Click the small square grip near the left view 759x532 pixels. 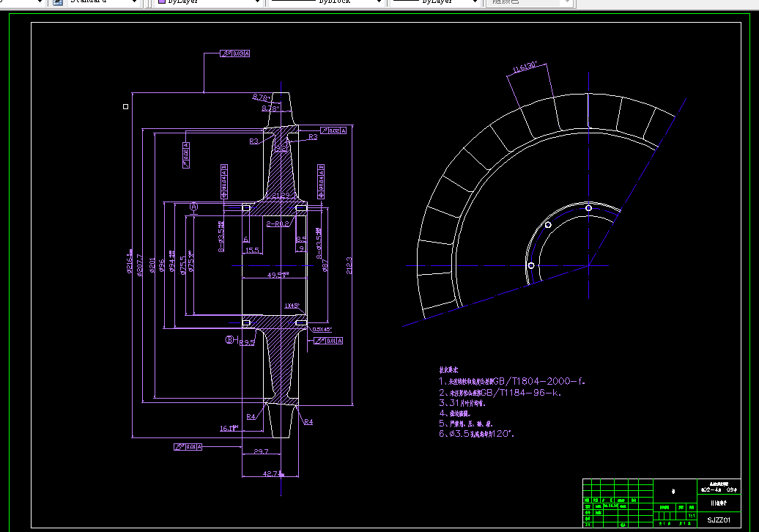click(x=126, y=106)
